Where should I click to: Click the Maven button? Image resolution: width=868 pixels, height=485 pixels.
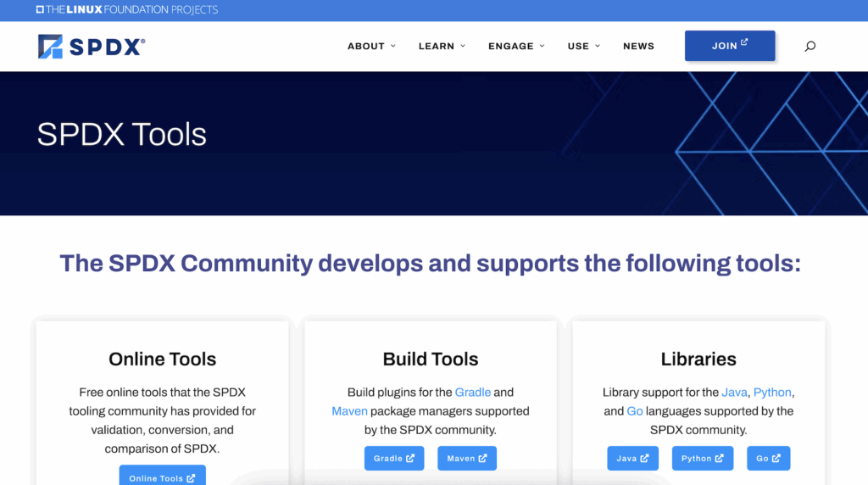pyautogui.click(x=467, y=459)
